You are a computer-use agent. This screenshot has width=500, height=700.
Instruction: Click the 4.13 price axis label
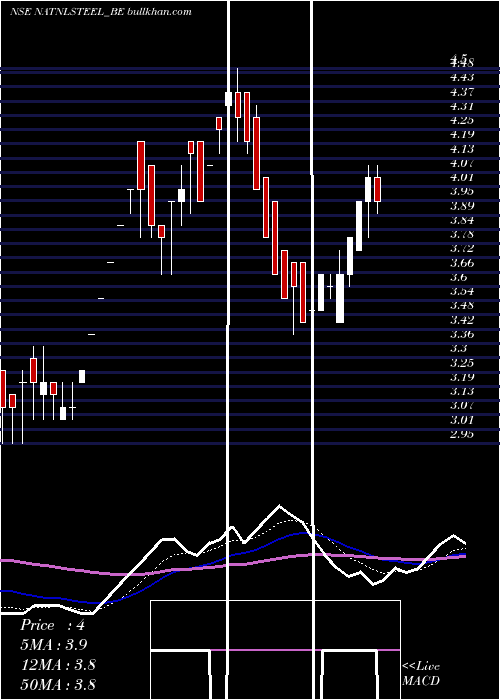[x=462, y=149]
